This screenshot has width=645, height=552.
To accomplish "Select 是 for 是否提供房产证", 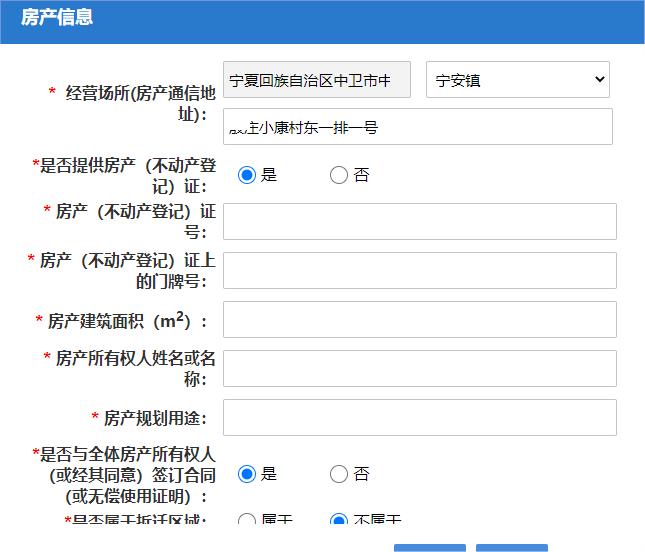I will pyautogui.click(x=247, y=175).
